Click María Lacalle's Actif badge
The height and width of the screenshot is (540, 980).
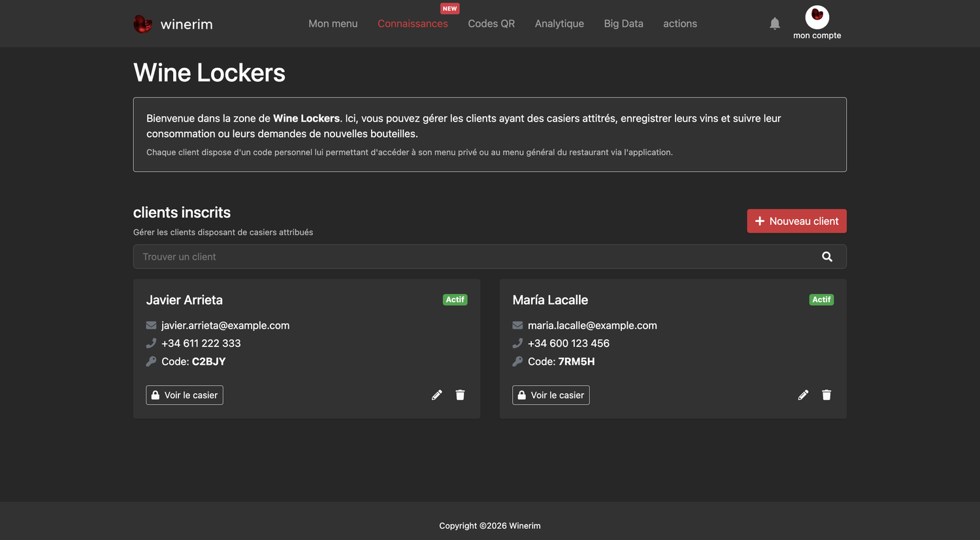[x=821, y=299]
